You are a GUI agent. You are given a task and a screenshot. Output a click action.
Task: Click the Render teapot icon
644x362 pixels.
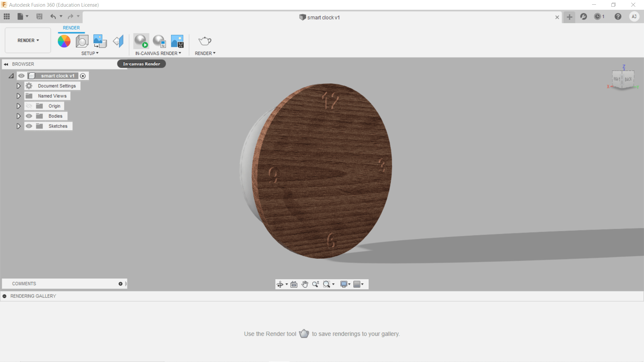pos(205,41)
